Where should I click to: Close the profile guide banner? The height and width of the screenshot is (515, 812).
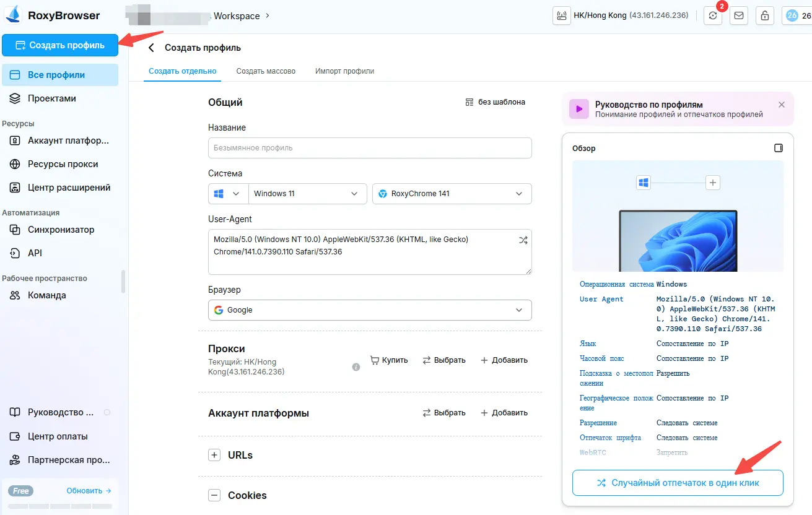782,105
